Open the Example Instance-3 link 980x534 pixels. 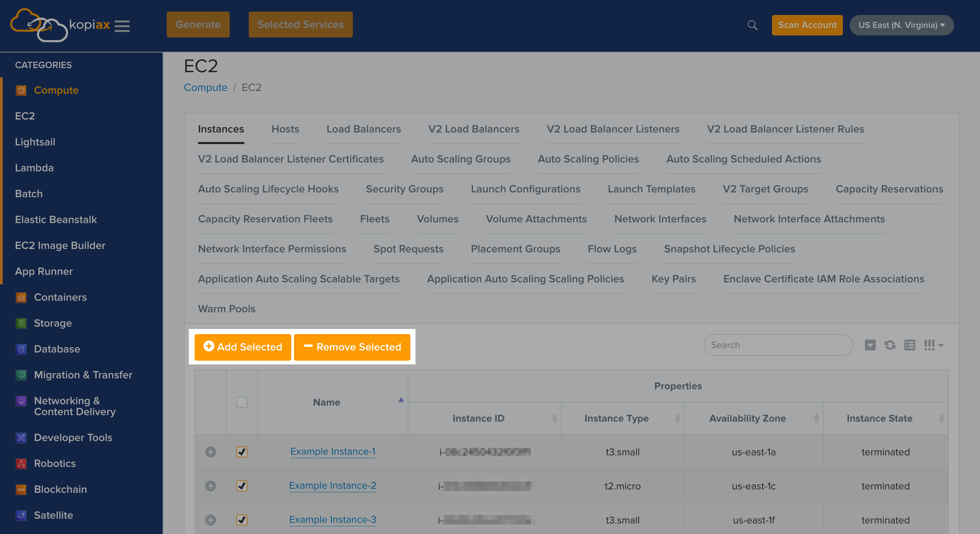click(332, 520)
